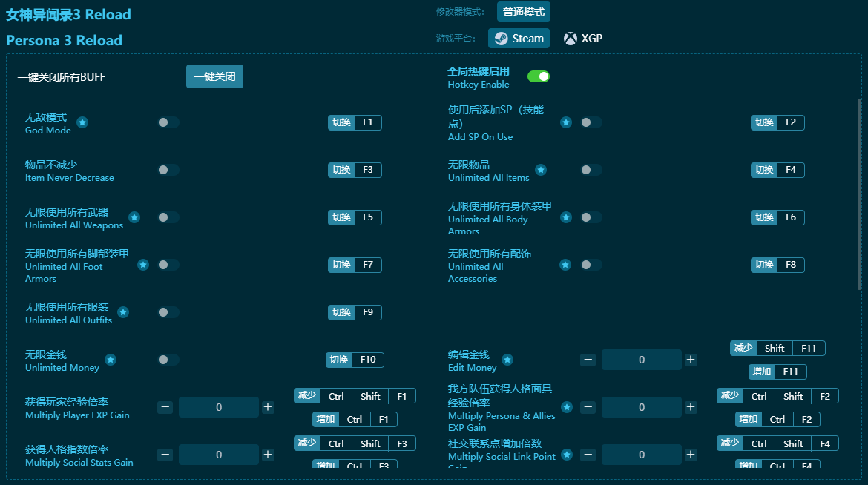Select the XGP game platform
Viewport: 868px width, 485px height.
[583, 38]
